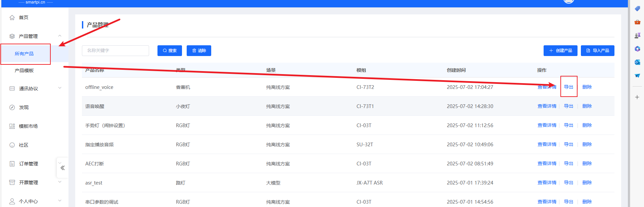Collapse sidebar with double-chevron icon
This screenshot has width=644, height=207.
pos(62,168)
